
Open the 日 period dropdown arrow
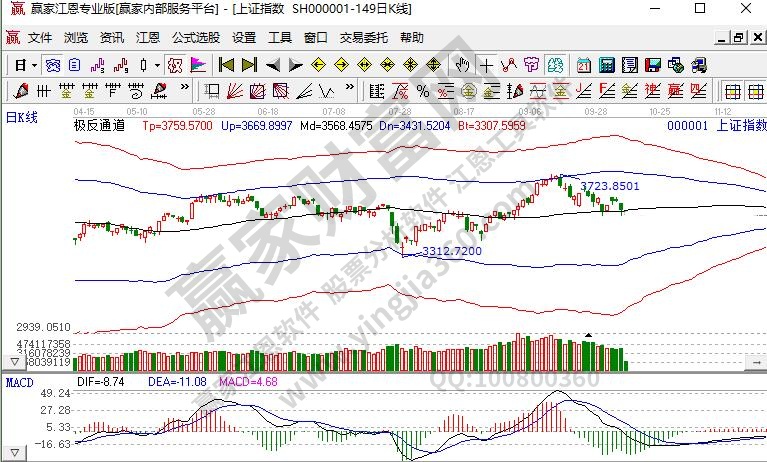point(34,65)
